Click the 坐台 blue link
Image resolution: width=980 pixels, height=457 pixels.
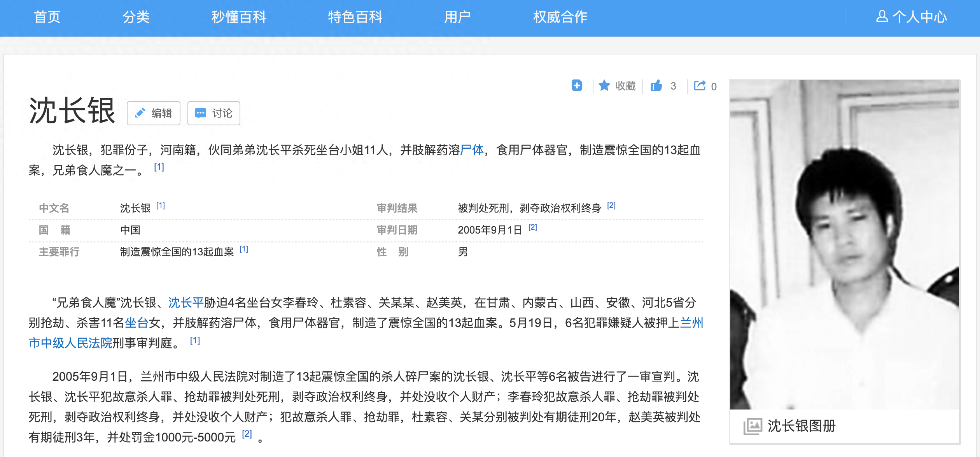(x=136, y=323)
